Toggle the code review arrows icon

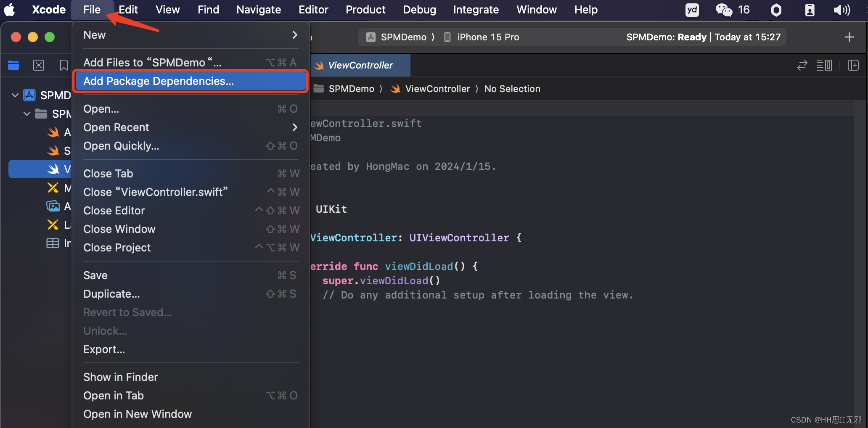[802, 65]
